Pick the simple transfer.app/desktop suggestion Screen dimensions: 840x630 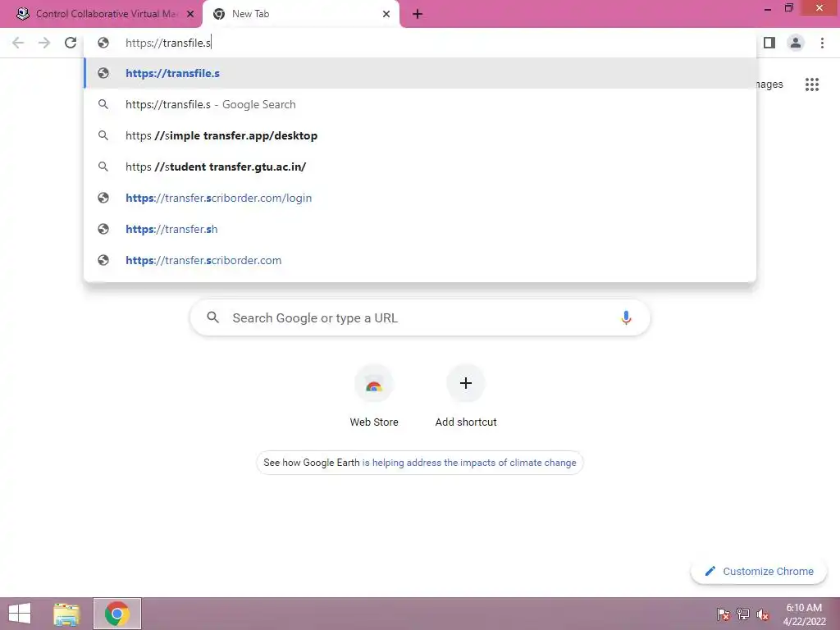coord(420,135)
